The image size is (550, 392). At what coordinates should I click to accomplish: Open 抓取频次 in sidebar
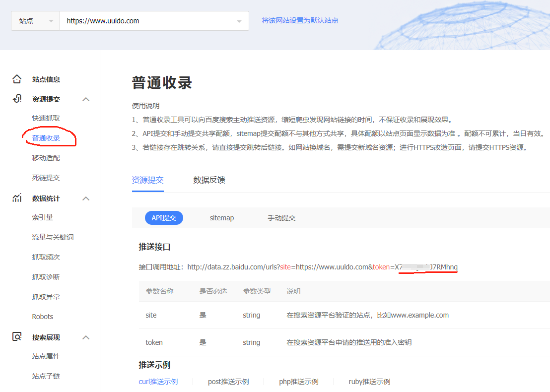[46, 257]
